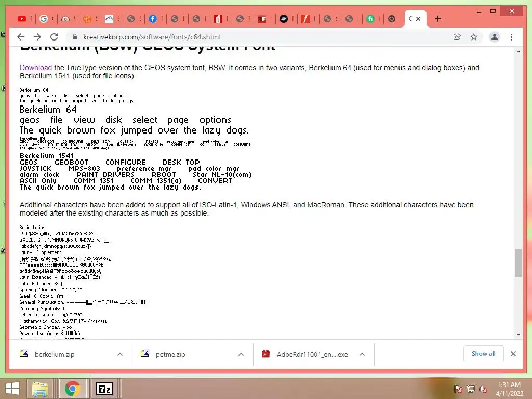Viewport: 532px width, 399px height.
Task: Expand options for berkelium.zip download
Action: (x=120, y=354)
